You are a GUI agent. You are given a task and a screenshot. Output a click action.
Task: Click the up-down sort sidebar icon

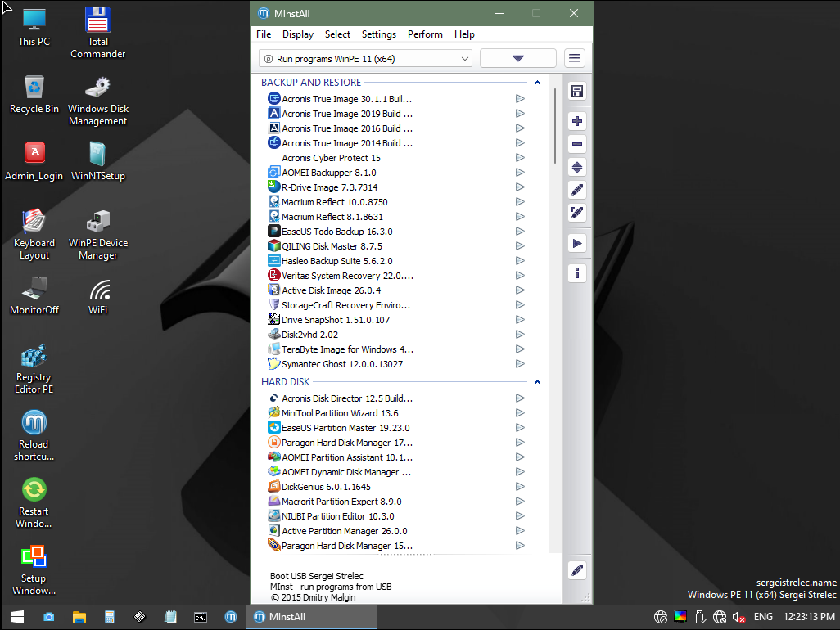click(x=577, y=167)
